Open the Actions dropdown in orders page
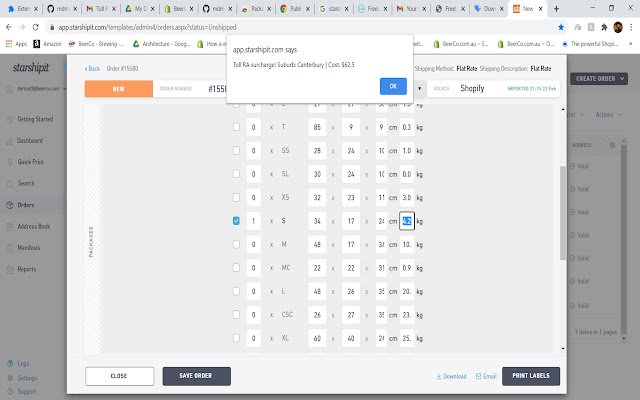This screenshot has width=640, height=400. coord(607,115)
